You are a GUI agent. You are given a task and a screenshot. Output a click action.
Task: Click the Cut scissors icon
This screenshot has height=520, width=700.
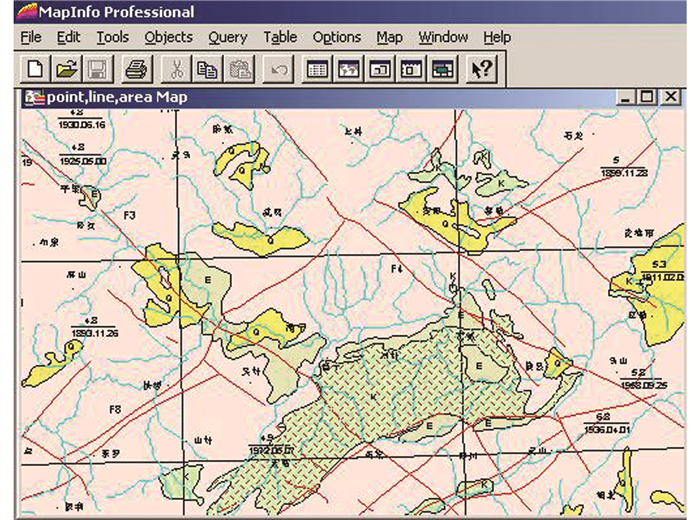pos(176,69)
